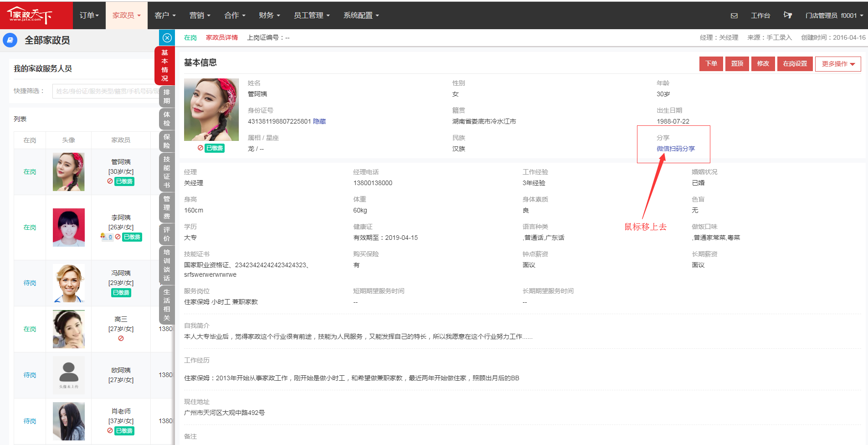The height and width of the screenshot is (445, 868).
Task: Select the 排期 side tab
Action: (167, 97)
